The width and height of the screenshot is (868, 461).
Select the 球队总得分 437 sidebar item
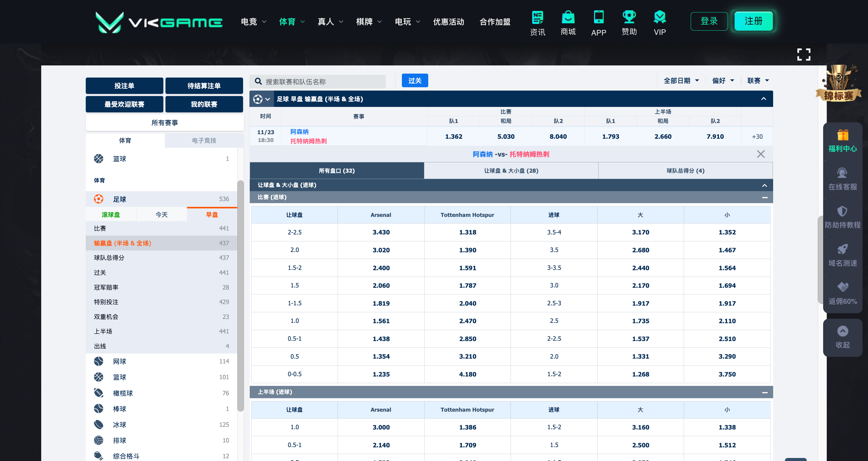click(162, 257)
